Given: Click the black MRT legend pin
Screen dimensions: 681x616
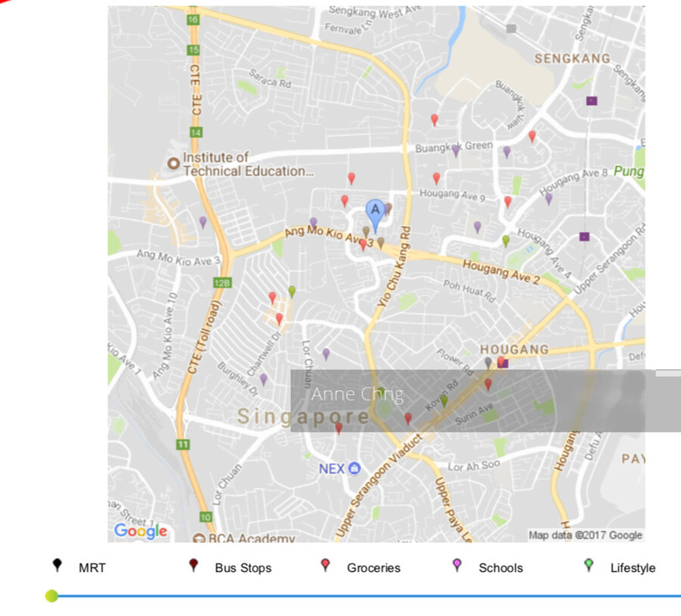Looking at the screenshot, I should pos(57,566).
